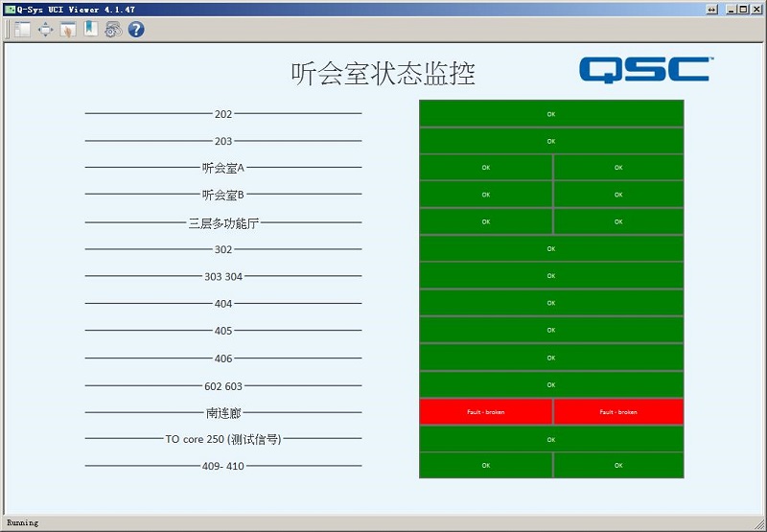Close the UCI Viewer window

[756, 10]
